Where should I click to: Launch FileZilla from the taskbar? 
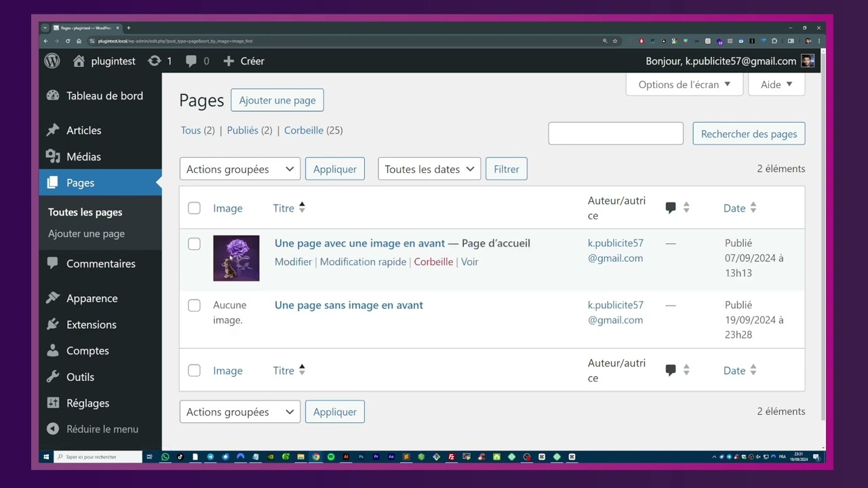451,457
